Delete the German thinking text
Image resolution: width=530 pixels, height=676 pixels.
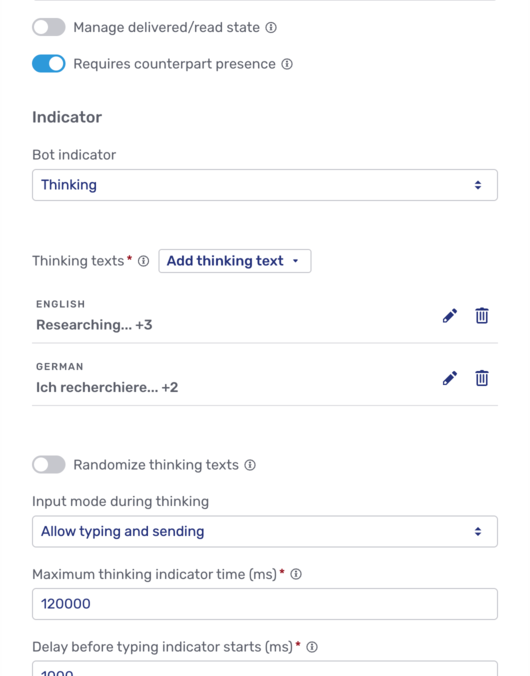coord(482,378)
